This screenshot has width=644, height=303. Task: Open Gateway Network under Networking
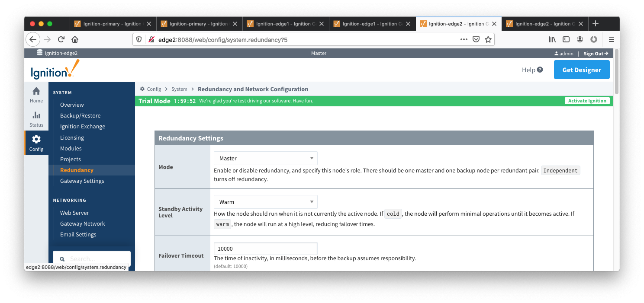[83, 223]
